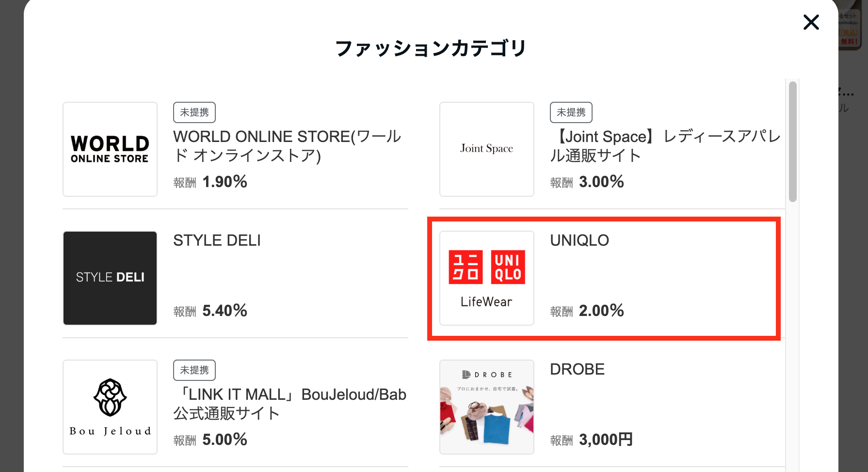Click the 未提携 badge for LINK IT MALL
Image resolution: width=868 pixels, height=472 pixels.
tap(194, 370)
